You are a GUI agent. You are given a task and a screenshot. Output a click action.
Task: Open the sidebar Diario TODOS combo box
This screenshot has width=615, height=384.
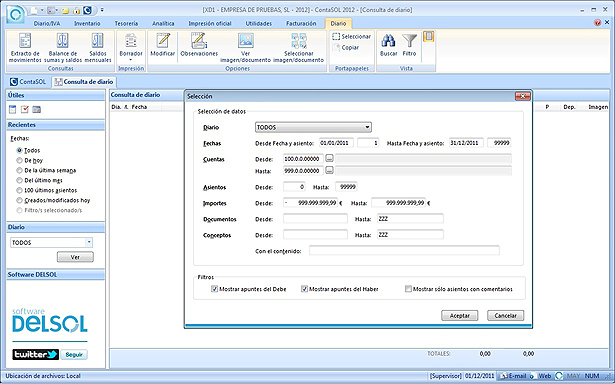pyautogui.click(x=51, y=243)
